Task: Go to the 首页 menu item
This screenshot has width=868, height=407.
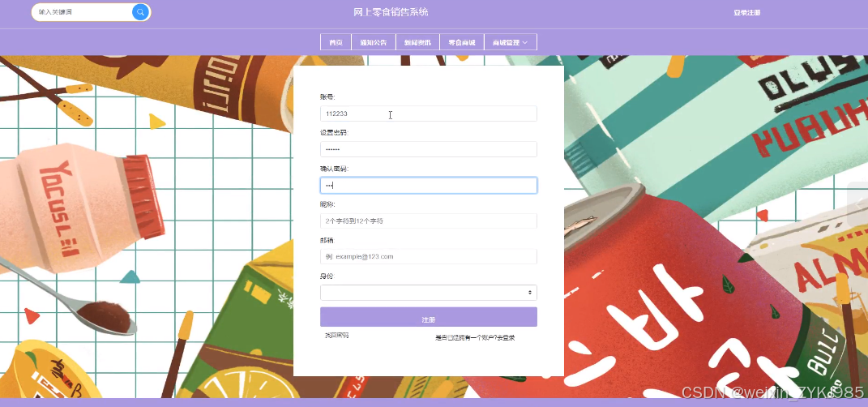Action: pyautogui.click(x=336, y=42)
